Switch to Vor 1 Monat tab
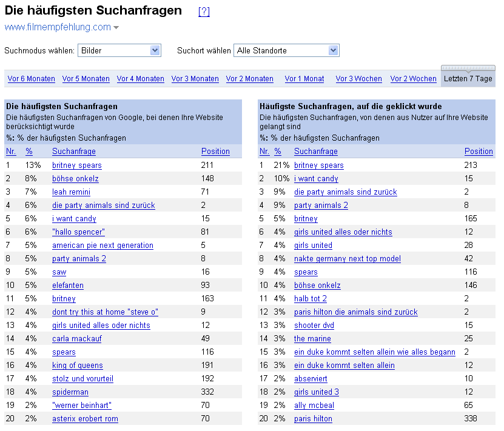Viewport: 504px width, 431px height. (x=304, y=79)
